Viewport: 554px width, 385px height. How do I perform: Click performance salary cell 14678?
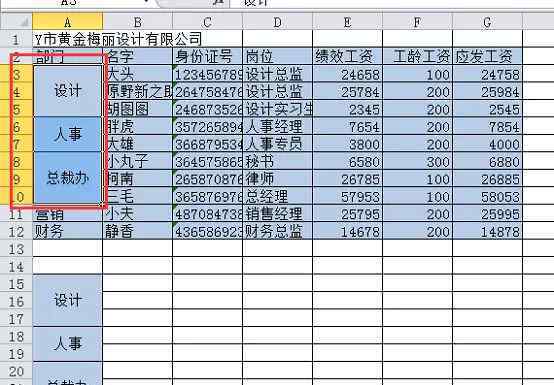click(x=347, y=231)
